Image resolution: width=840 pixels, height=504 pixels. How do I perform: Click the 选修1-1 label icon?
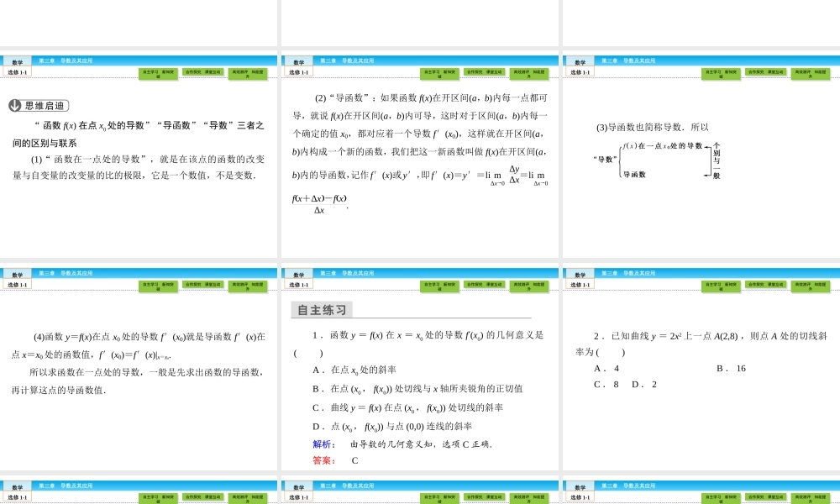(18, 71)
